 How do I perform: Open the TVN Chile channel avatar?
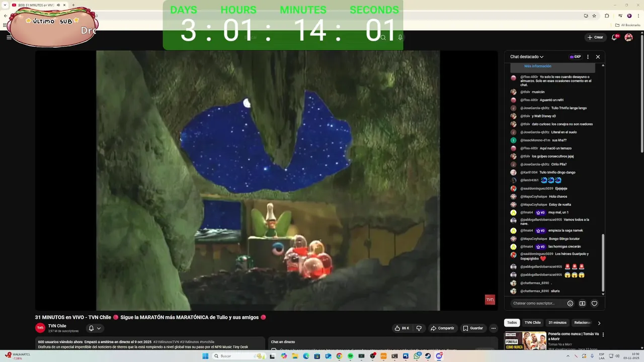click(40, 328)
